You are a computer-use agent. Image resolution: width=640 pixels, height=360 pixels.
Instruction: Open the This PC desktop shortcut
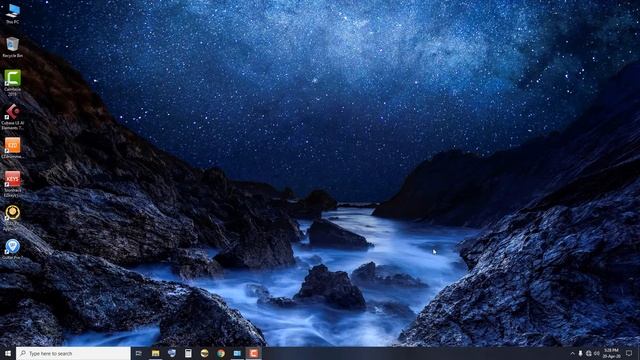click(x=13, y=13)
